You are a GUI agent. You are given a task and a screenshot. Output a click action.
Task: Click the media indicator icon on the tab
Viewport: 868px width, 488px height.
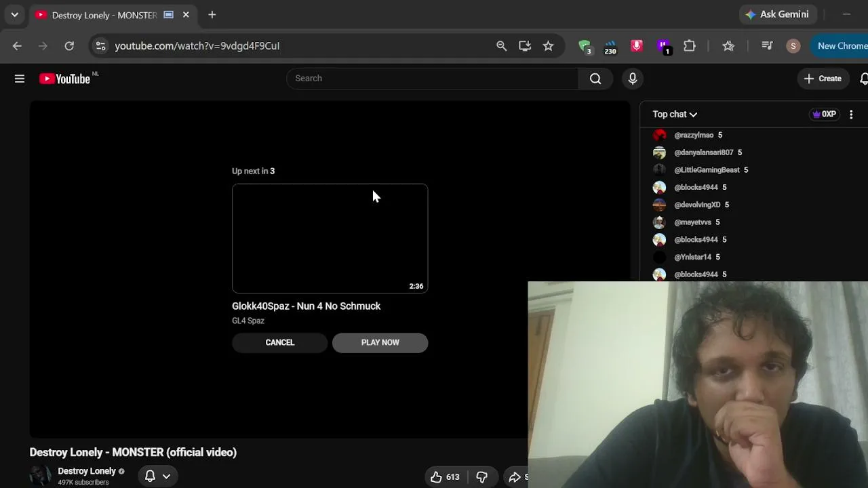pyautogui.click(x=168, y=15)
